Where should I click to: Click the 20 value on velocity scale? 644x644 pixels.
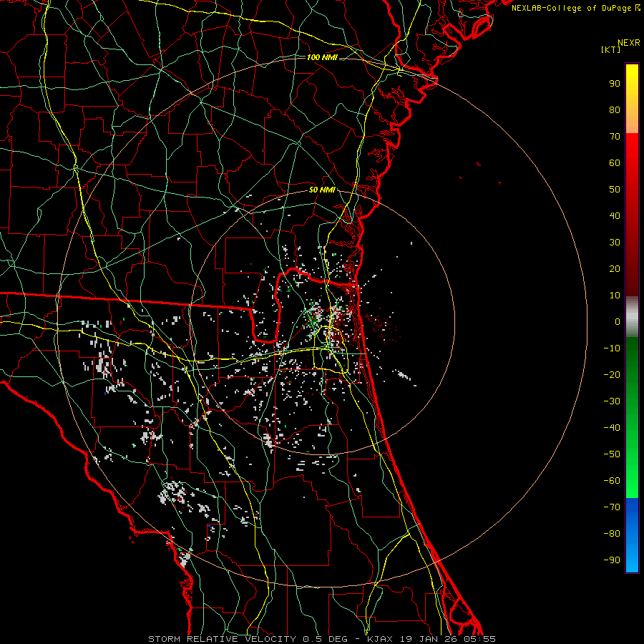tap(615, 268)
